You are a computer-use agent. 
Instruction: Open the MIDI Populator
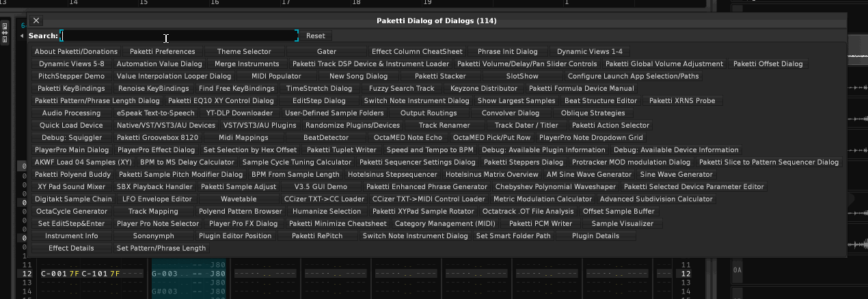[x=276, y=76]
